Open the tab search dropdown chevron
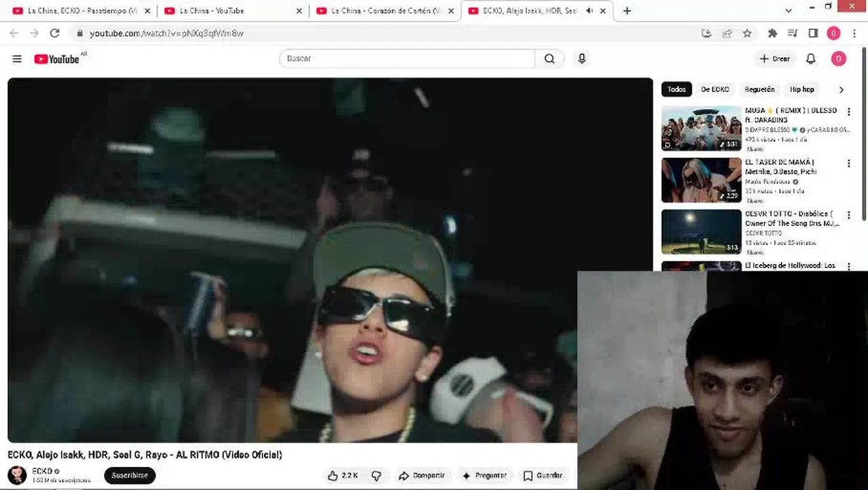The image size is (868, 490). pos(788,10)
